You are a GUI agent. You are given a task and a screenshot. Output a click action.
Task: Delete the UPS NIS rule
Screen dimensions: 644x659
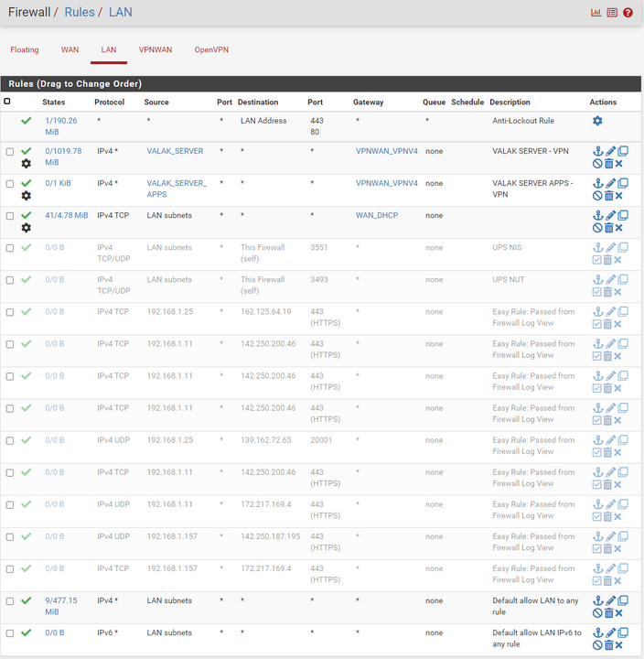point(608,260)
